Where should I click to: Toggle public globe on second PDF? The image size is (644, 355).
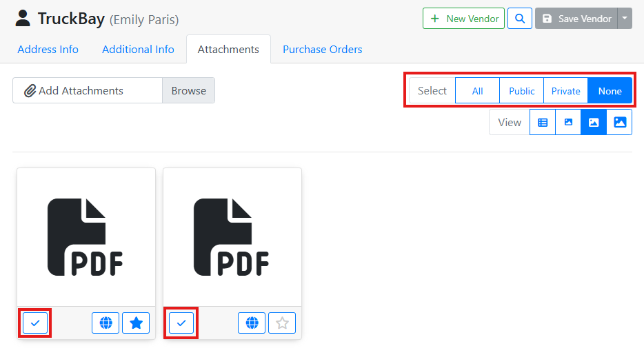(x=252, y=323)
